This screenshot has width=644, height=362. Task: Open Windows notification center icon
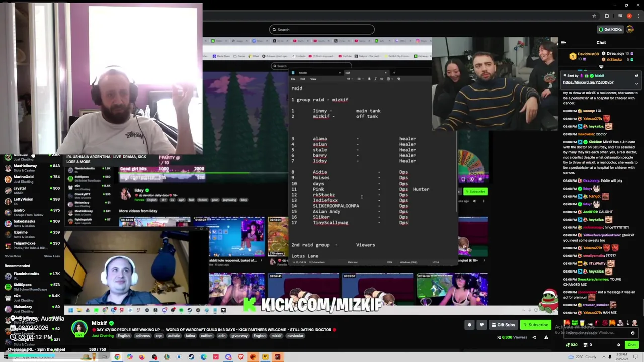[635, 357]
